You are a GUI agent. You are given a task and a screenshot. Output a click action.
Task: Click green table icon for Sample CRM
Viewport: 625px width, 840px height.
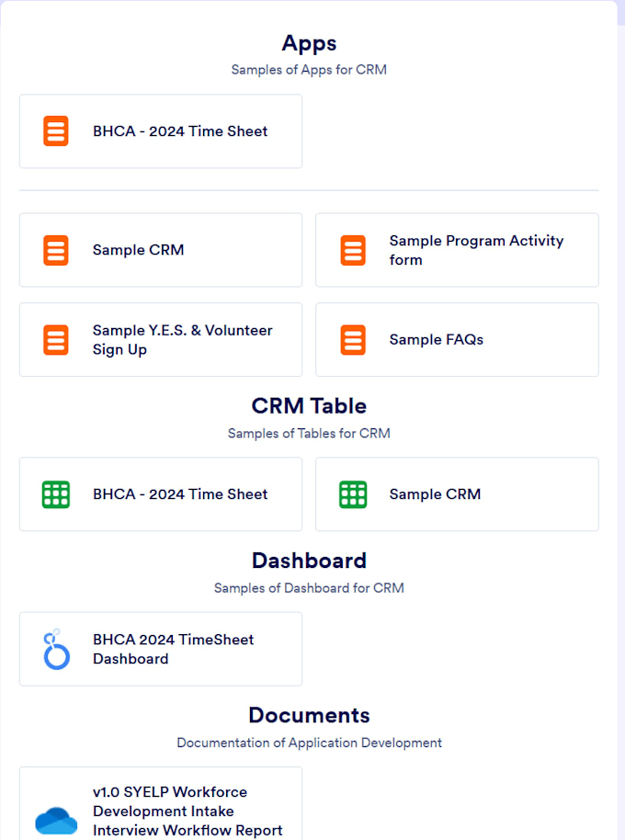[x=353, y=494]
